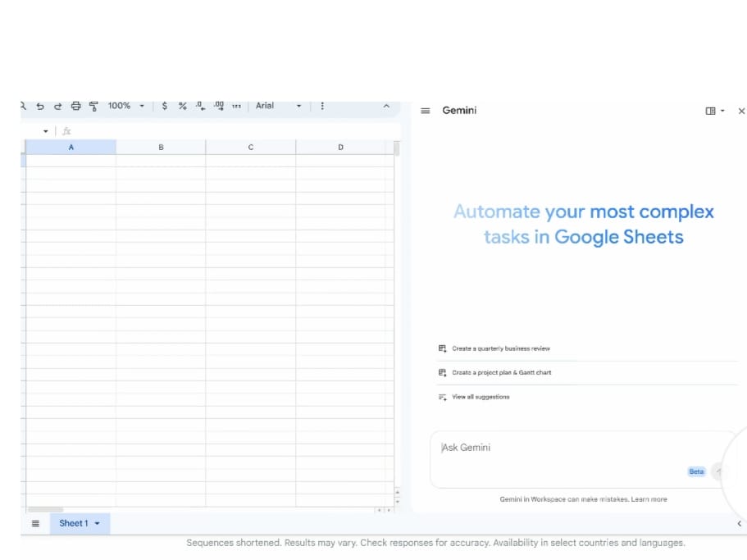
Task: Activate the Paint format roller tool
Action: tap(93, 106)
